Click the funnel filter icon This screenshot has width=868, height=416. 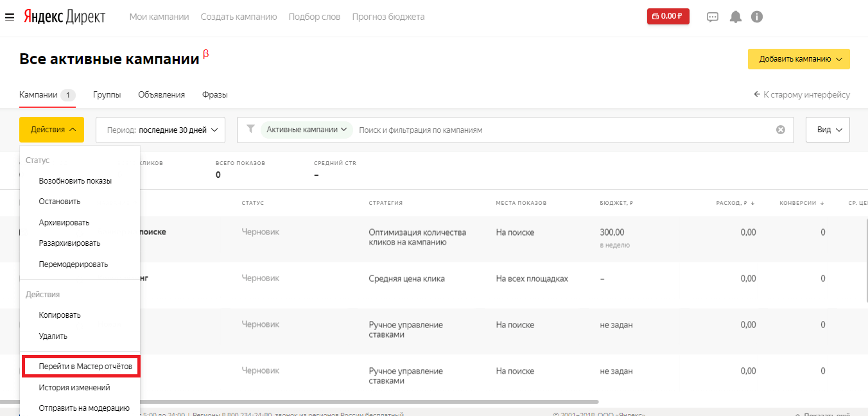pyautogui.click(x=251, y=129)
